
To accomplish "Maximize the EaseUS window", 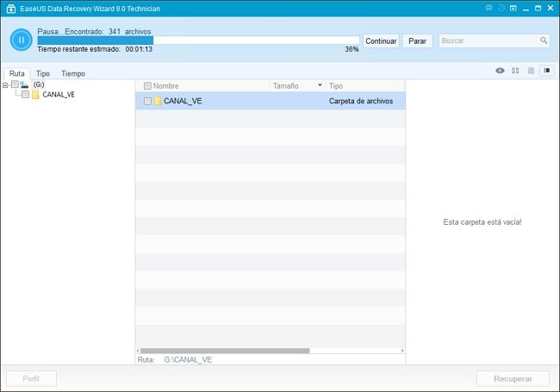I will tap(538, 8).
